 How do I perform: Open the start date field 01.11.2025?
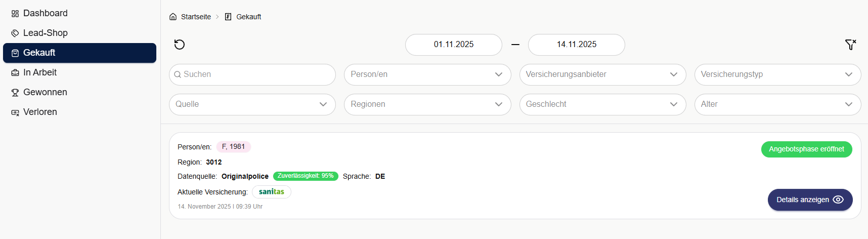[453, 45]
